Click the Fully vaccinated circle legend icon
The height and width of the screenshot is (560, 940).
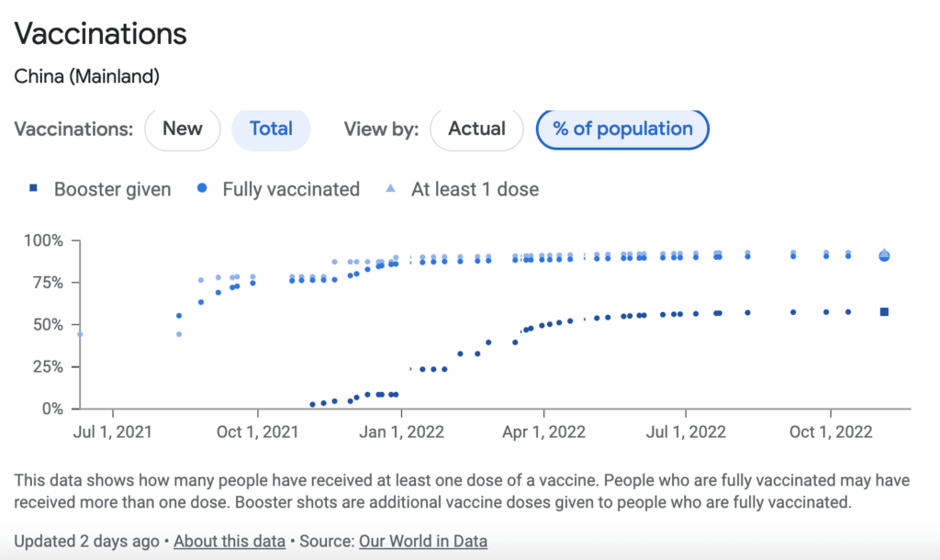point(202,188)
